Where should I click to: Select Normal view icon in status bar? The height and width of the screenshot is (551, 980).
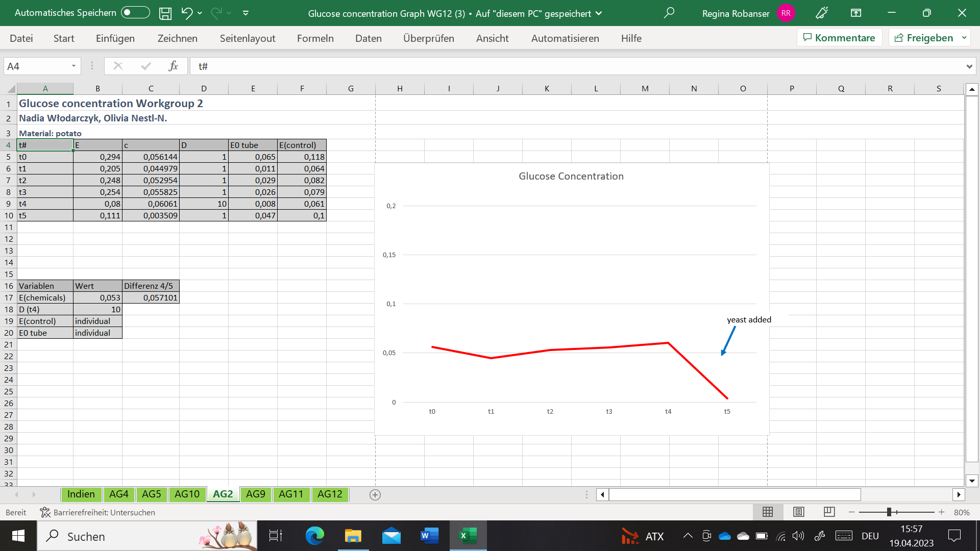click(x=768, y=512)
